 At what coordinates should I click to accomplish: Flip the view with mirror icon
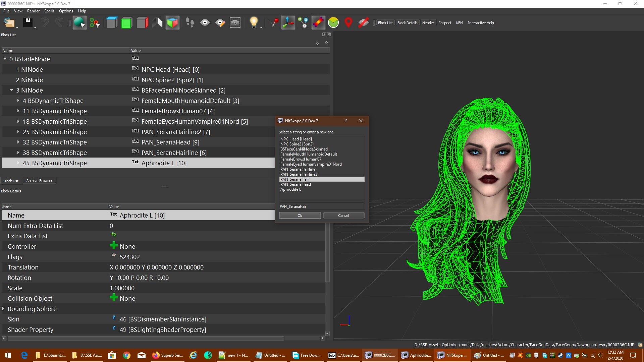click(x=157, y=23)
